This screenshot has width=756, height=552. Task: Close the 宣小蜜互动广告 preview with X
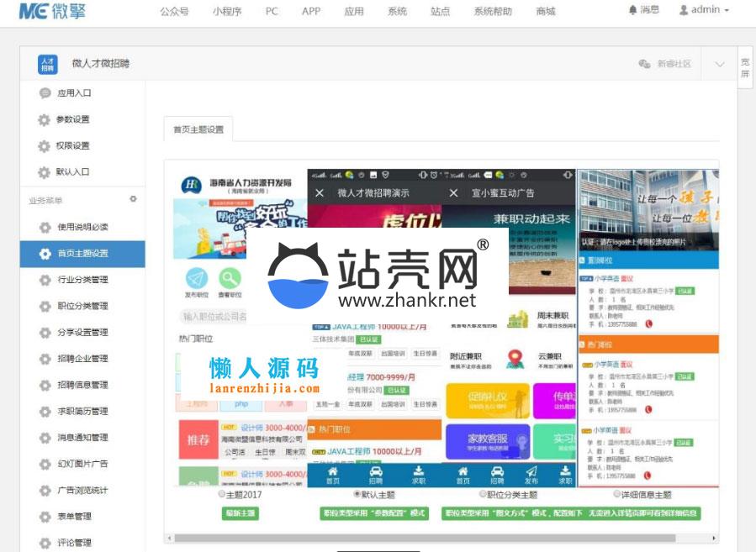coord(453,193)
